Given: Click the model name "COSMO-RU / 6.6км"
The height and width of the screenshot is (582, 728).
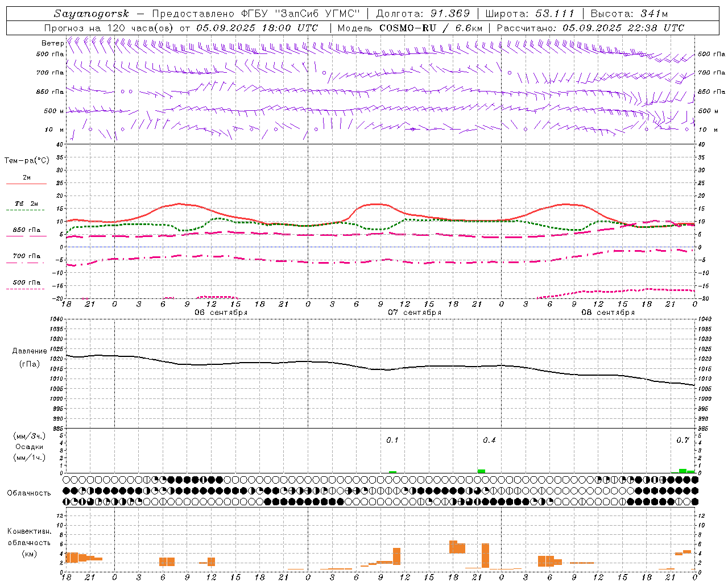Looking at the screenshot, I should click(431, 28).
